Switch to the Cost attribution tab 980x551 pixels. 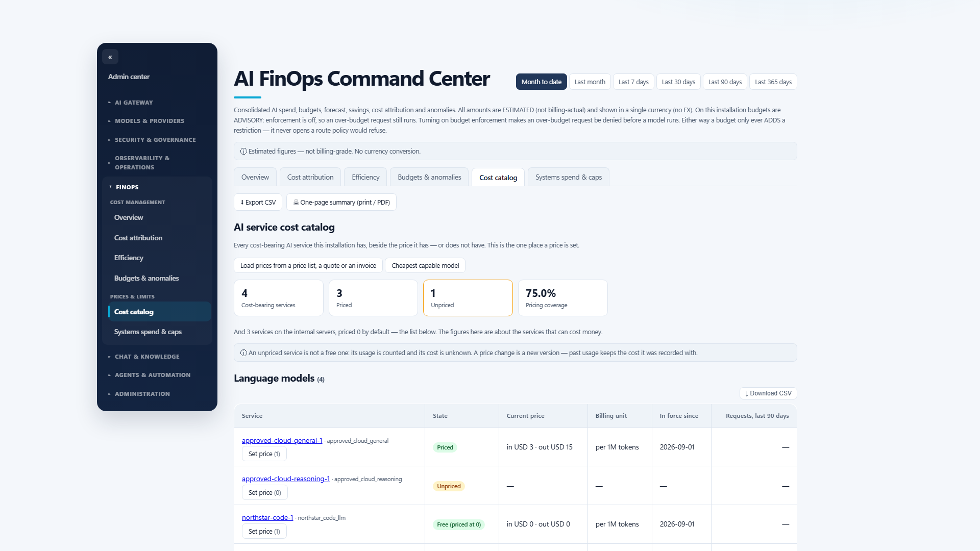click(x=310, y=177)
